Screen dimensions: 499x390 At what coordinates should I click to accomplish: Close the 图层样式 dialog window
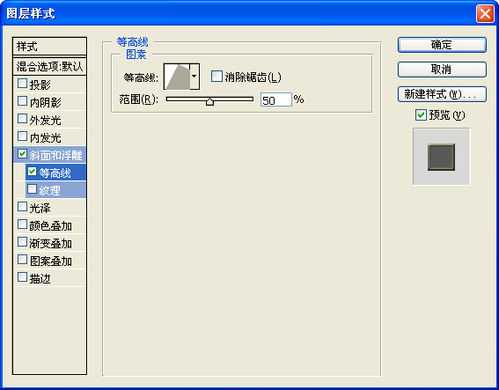point(485,14)
